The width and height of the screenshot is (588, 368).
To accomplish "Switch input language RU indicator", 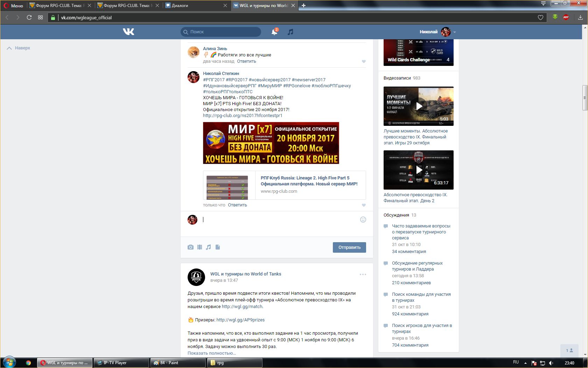I will (x=516, y=362).
